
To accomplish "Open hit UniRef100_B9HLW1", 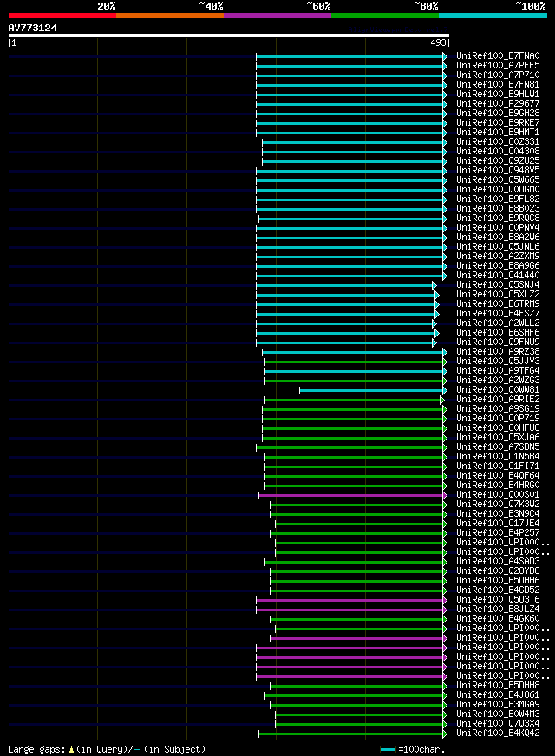I will [x=498, y=94].
